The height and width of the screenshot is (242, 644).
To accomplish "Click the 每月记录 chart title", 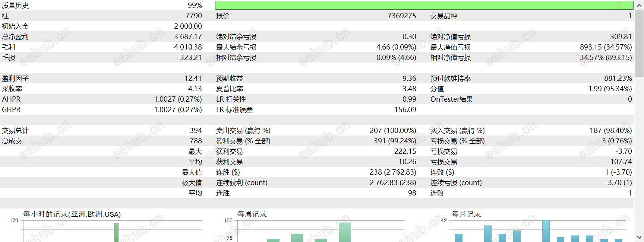I will (467, 214).
